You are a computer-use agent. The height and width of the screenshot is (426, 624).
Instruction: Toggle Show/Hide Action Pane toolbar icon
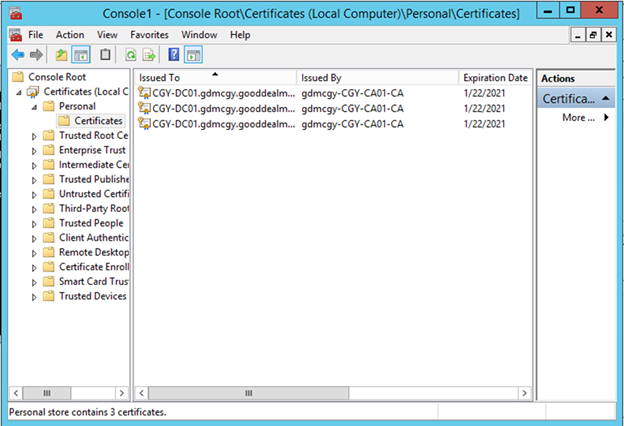[193, 55]
